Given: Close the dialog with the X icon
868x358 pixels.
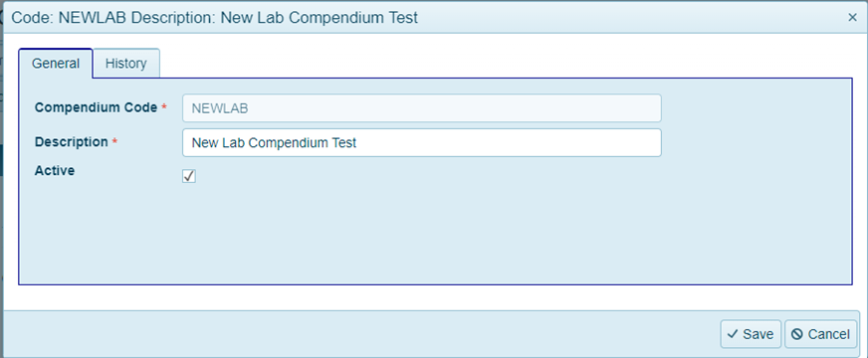Looking at the screenshot, I should click(852, 17).
